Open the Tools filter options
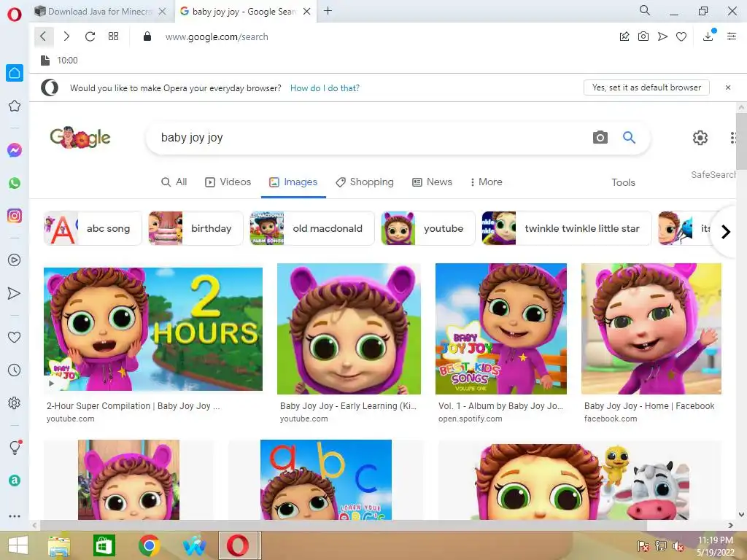The height and width of the screenshot is (560, 747). click(623, 182)
